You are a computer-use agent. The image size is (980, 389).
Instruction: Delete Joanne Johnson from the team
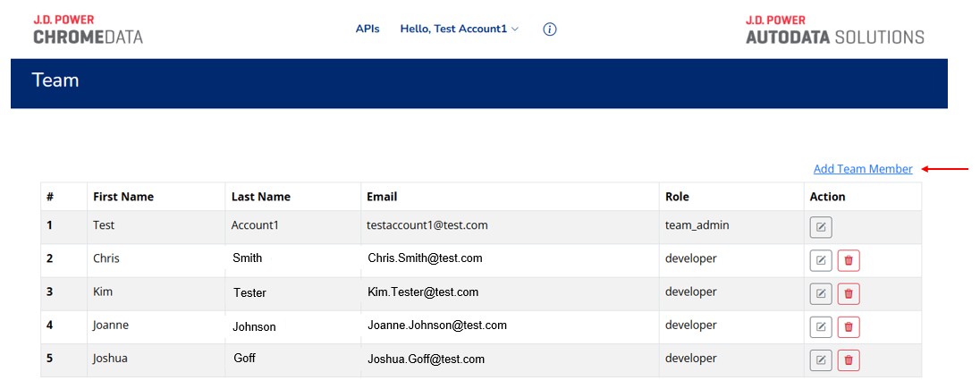pyautogui.click(x=849, y=327)
